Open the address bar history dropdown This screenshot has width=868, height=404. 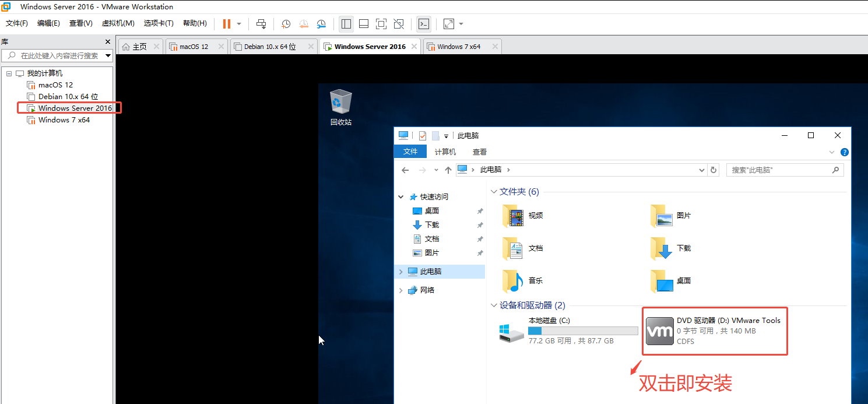pos(702,170)
